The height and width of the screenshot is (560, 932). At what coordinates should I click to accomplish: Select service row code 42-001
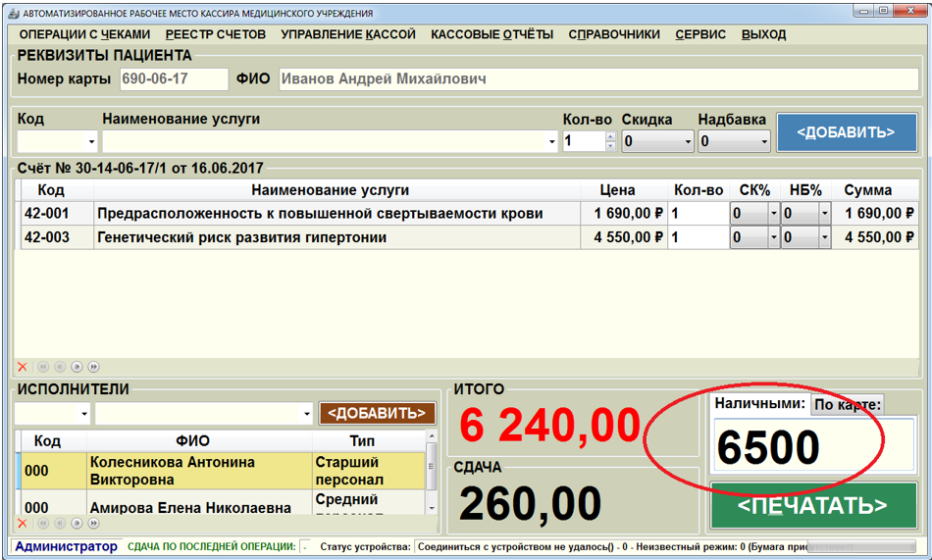[57, 214]
